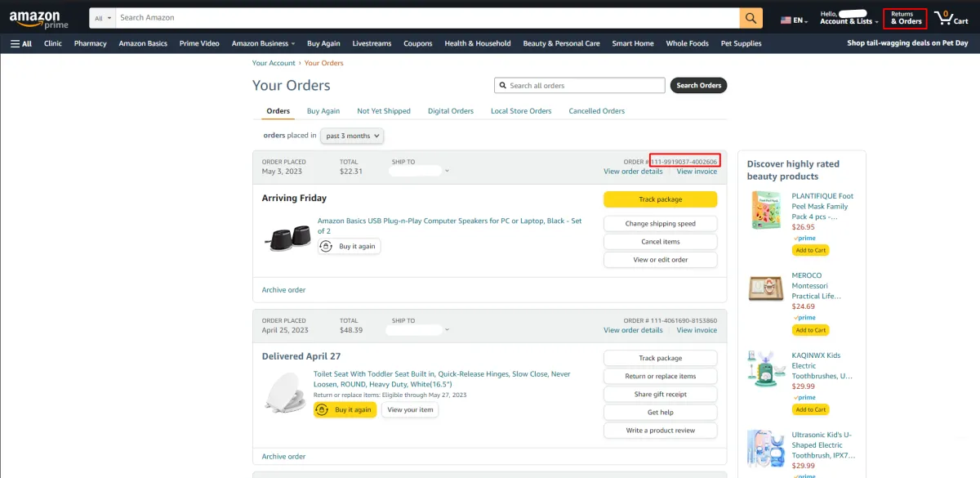This screenshot has height=478, width=980.
Task: Open Local Store Orders tab
Action: coord(521,111)
